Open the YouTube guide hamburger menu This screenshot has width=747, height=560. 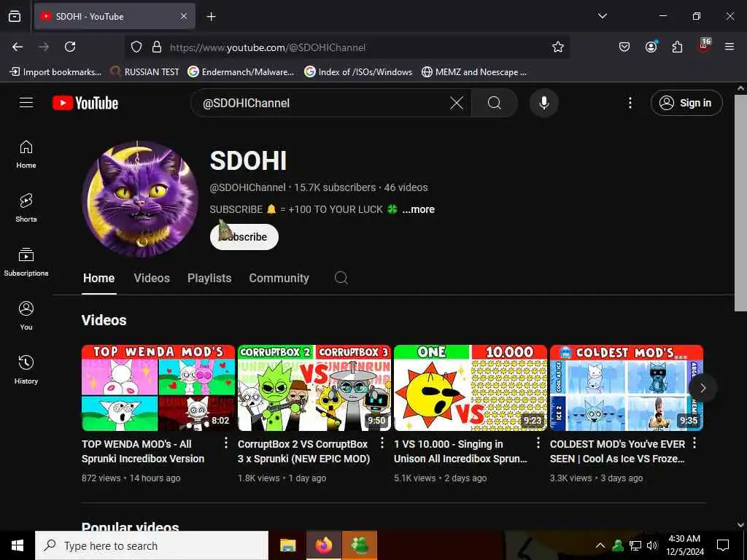26,102
